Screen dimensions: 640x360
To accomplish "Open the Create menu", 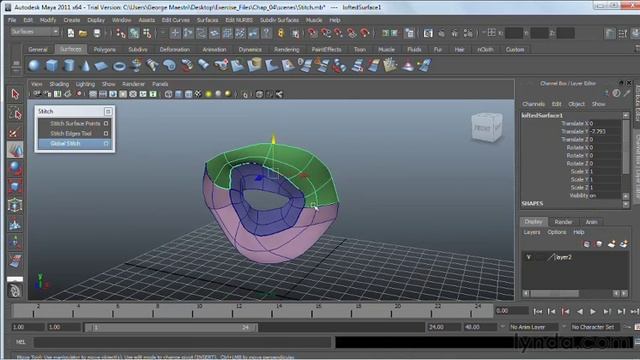I will coord(72,20).
